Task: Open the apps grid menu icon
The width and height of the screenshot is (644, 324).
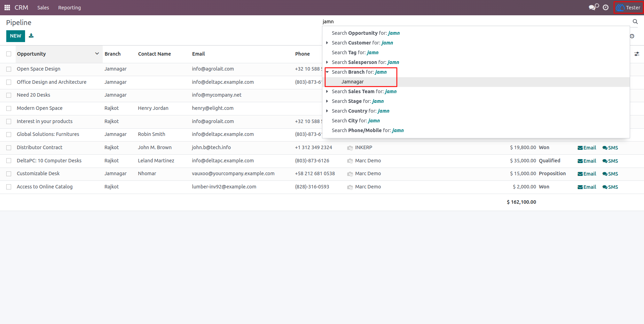Action: point(7,7)
